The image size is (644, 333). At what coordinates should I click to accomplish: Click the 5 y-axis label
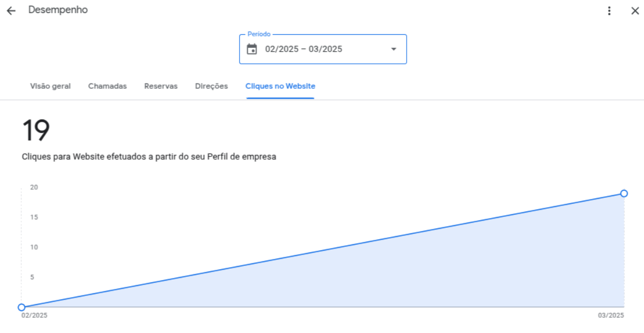(x=32, y=277)
